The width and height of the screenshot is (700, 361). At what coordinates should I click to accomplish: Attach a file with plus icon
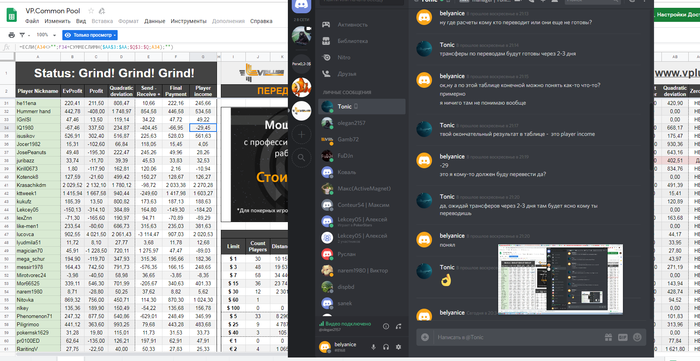pyautogui.click(x=425, y=337)
